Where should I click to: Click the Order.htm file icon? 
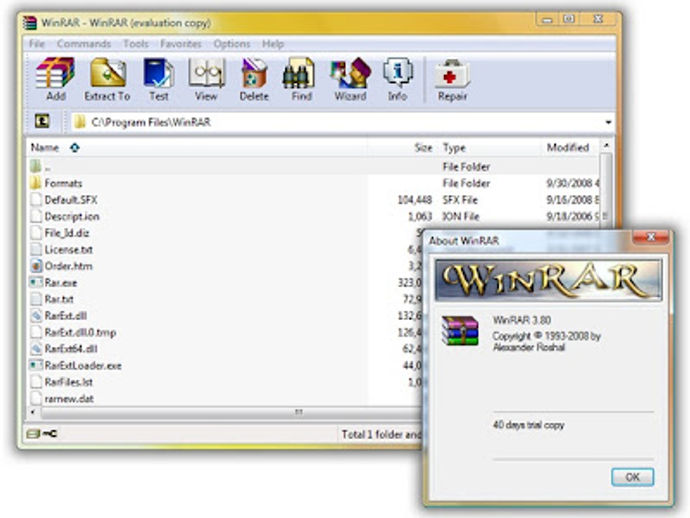tap(36, 266)
